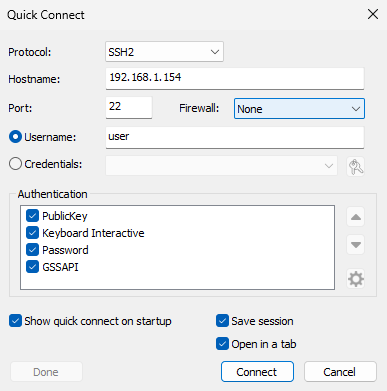Select the Username radio button
Viewport: 387px width, 391px height.
pos(15,137)
